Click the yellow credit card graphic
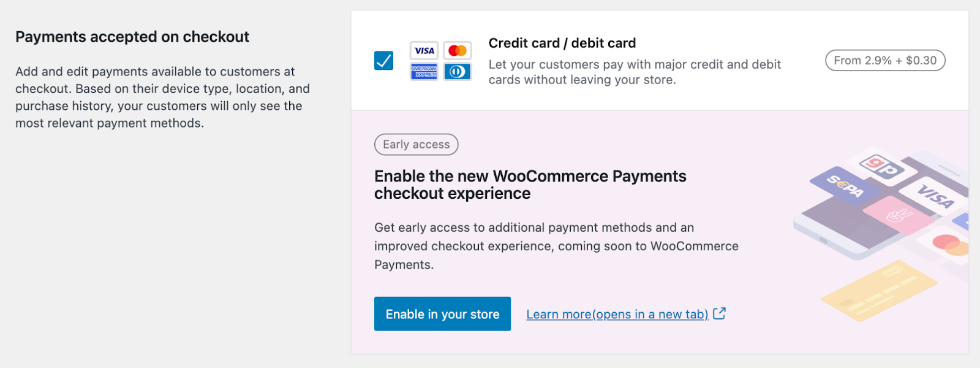Image resolution: width=980 pixels, height=368 pixels. 879,291
